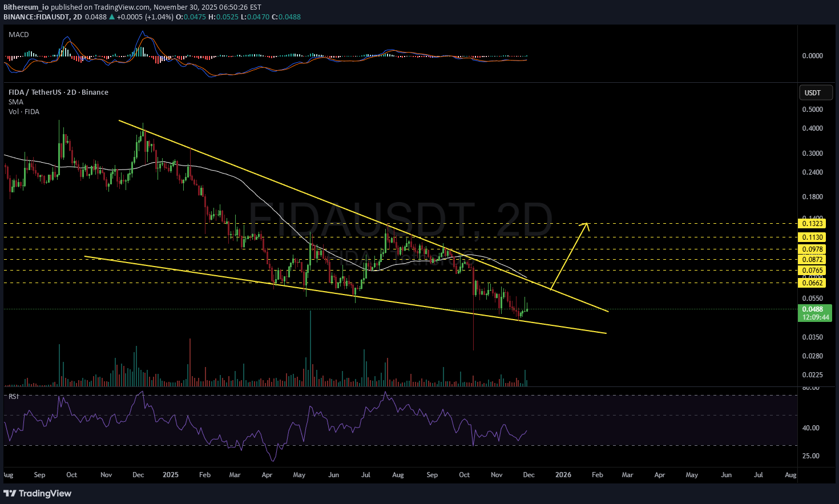This screenshot has height=504, width=839.
Task: Select the 0.1323 price level label
Action: click(x=812, y=224)
